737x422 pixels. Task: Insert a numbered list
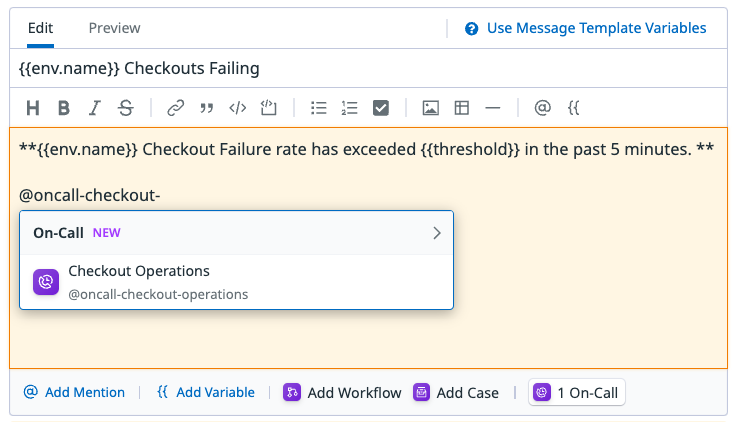click(349, 108)
